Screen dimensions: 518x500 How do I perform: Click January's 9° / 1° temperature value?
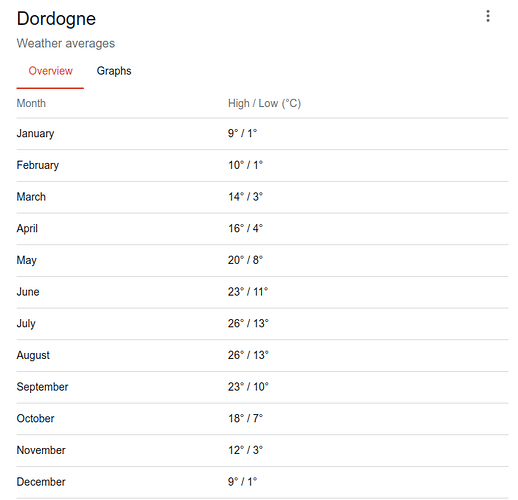tap(242, 133)
